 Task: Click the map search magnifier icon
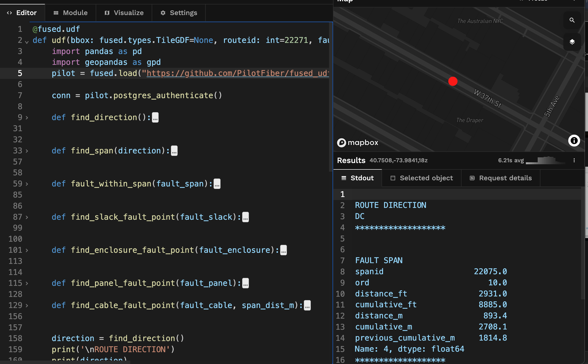tap(572, 20)
